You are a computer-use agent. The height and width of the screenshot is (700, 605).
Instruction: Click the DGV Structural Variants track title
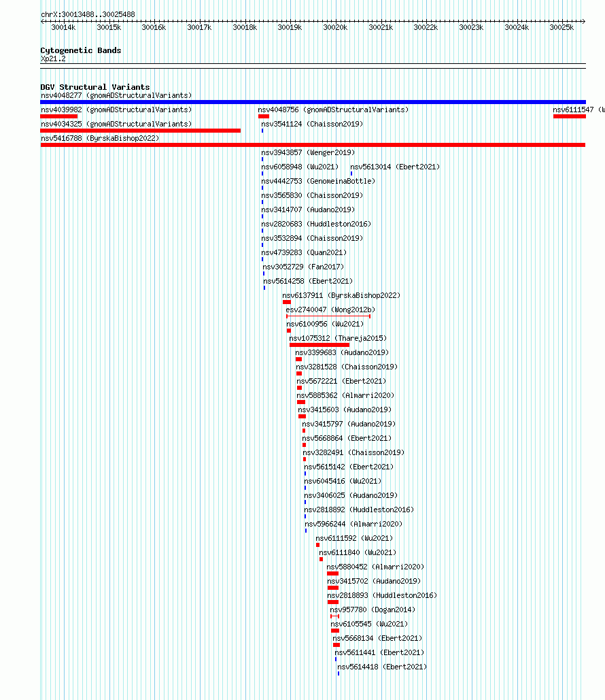click(95, 87)
